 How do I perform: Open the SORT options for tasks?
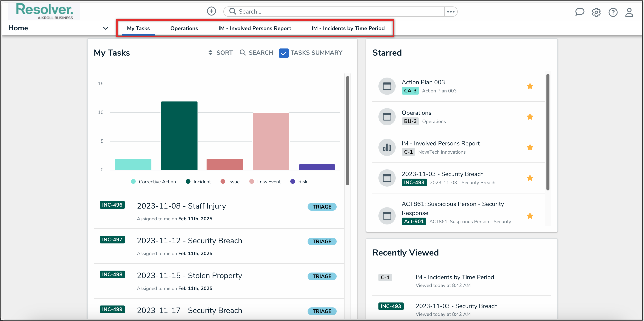point(221,53)
